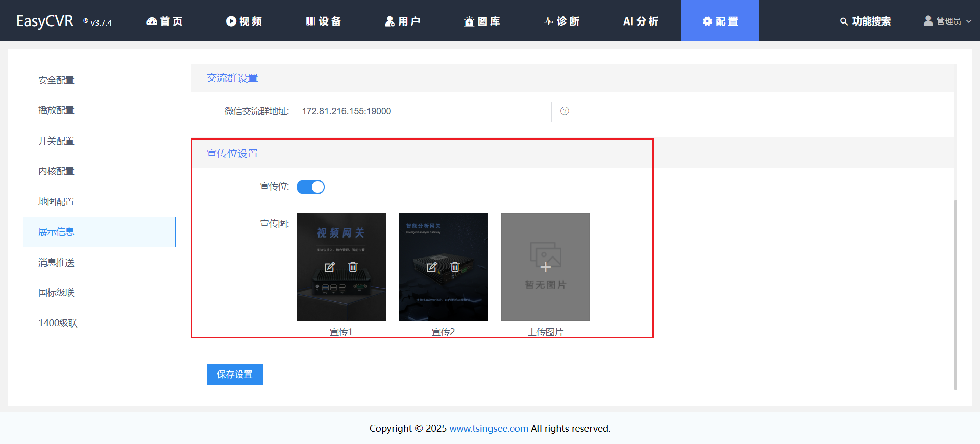Go to 首页 home dashboard
The image size is (980, 444).
[x=164, y=21]
